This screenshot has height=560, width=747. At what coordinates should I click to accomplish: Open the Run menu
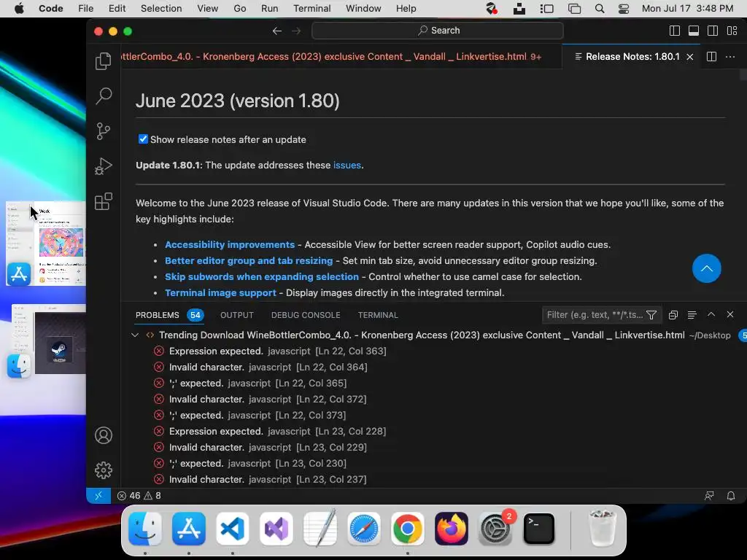(270, 9)
